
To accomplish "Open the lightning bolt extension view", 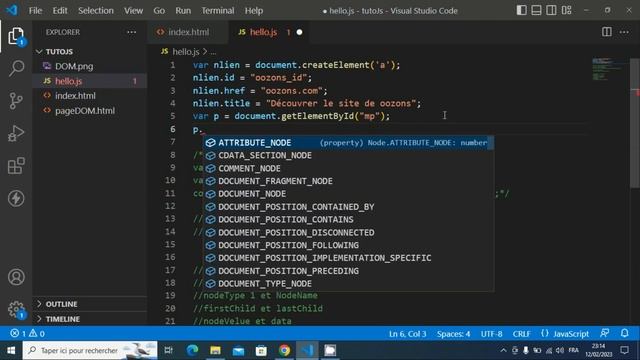I will pos(16,198).
